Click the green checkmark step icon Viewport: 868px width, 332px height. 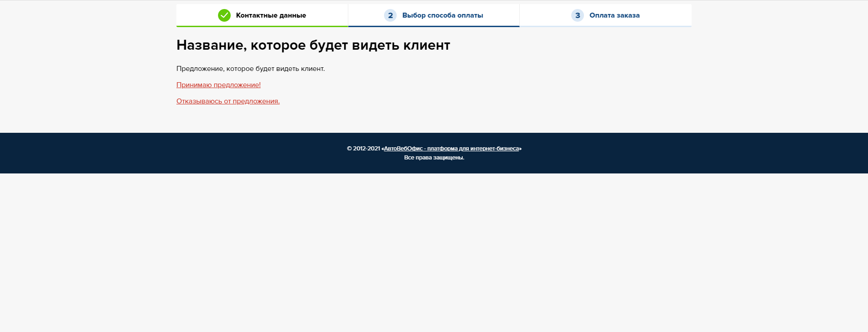224,15
